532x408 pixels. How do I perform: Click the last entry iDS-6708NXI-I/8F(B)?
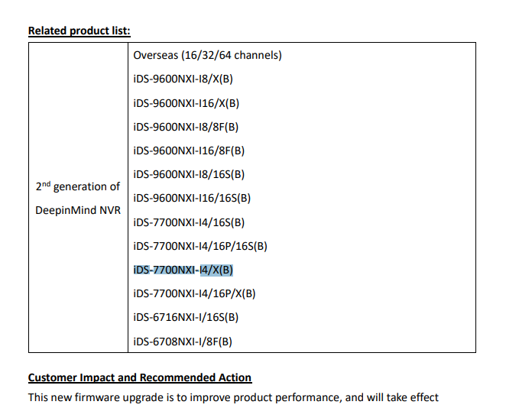tap(183, 341)
